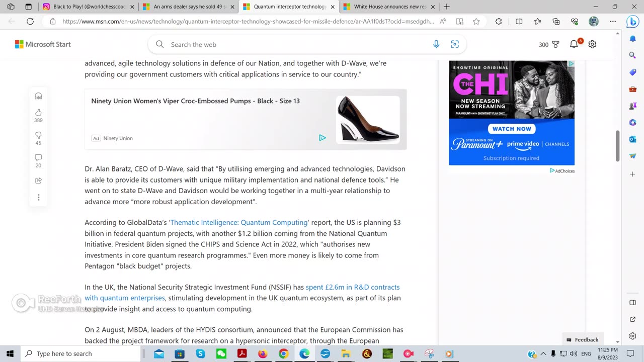Viewport: 644px width, 362px height.
Task: Click the voice search microphone icon
Action: 436,44
